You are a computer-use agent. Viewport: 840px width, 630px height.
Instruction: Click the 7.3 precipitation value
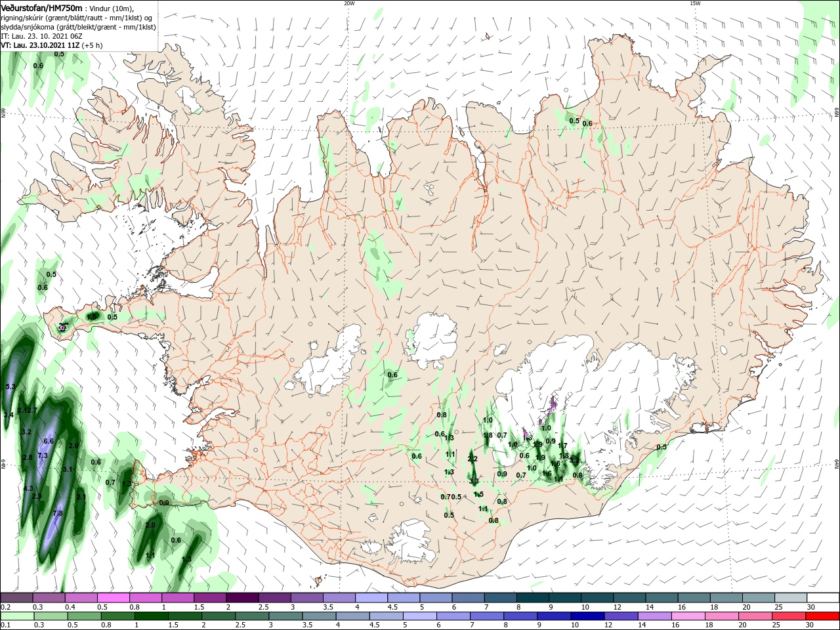pyautogui.click(x=43, y=455)
